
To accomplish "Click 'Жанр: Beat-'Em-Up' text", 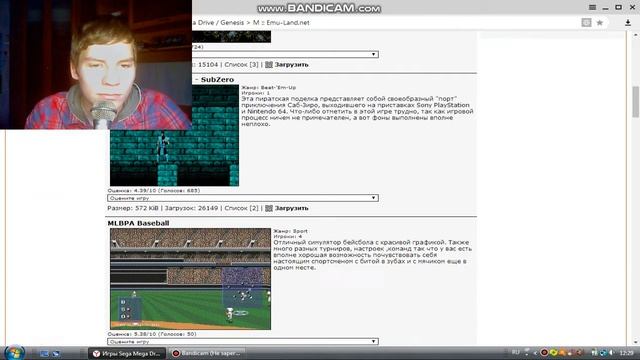I will (269, 87).
